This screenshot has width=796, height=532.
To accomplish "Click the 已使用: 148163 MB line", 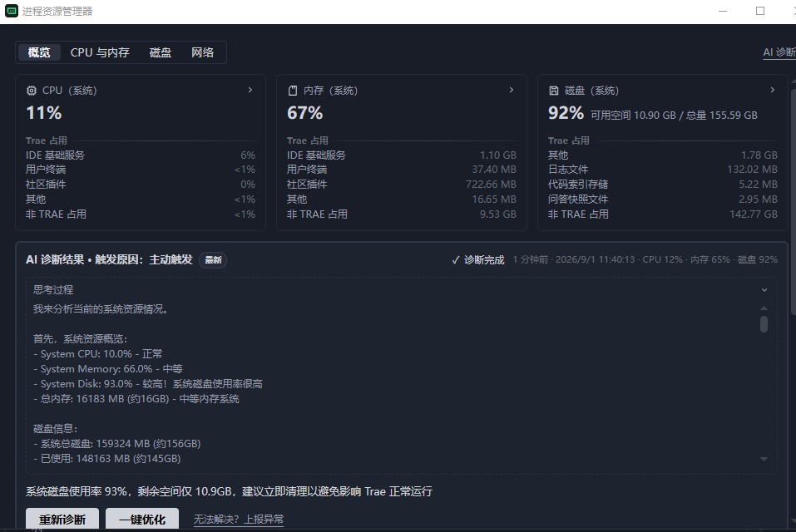I will pos(107,459).
